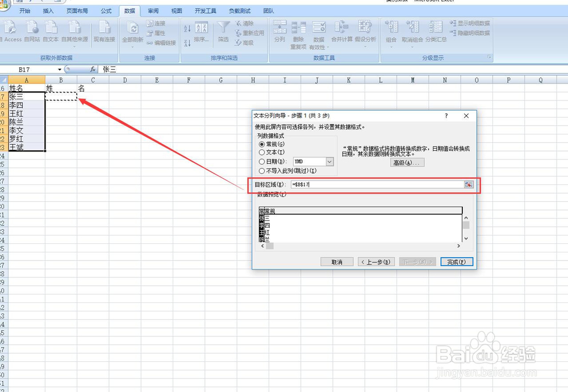Select cell containing 王斌

tap(27, 147)
